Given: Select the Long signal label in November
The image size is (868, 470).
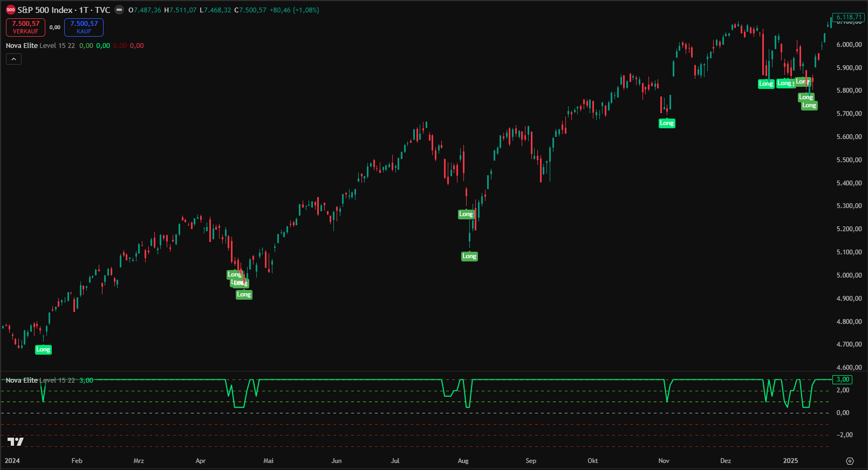Looking at the screenshot, I should [x=667, y=123].
